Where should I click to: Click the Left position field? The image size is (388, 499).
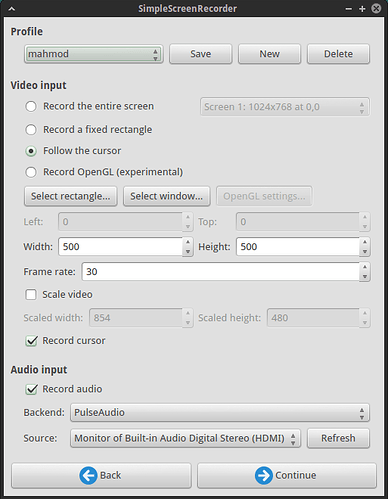120,222
